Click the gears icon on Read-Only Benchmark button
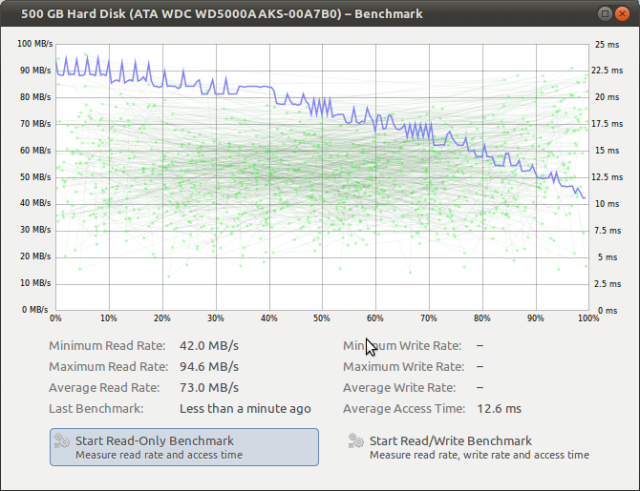Screen dimensions: 640x491 (x=62, y=441)
